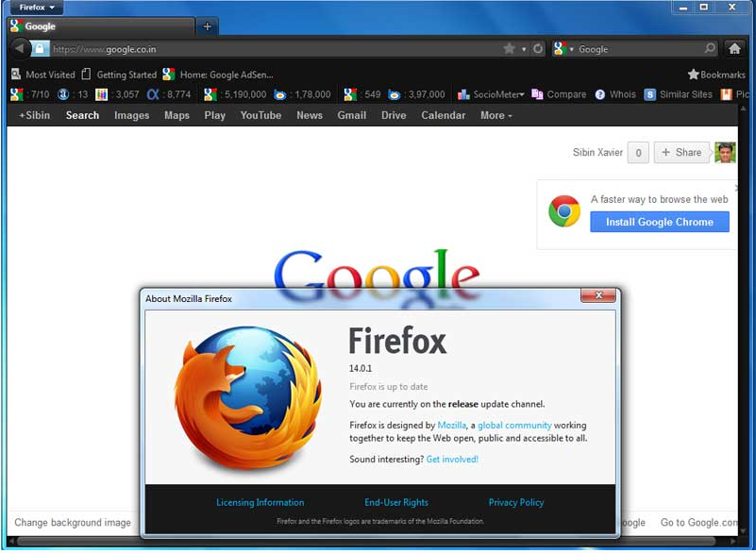Open the notifications count 0 button

coord(638,153)
